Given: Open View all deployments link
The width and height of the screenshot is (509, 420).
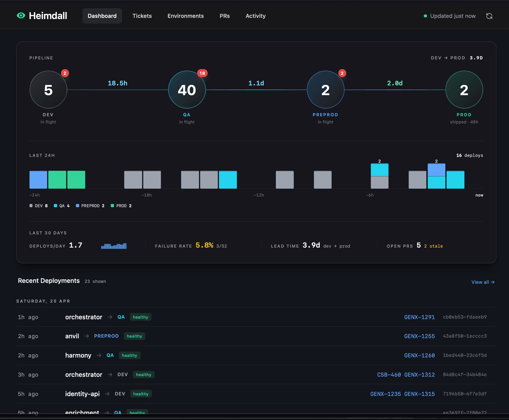Looking at the screenshot, I should (x=483, y=282).
